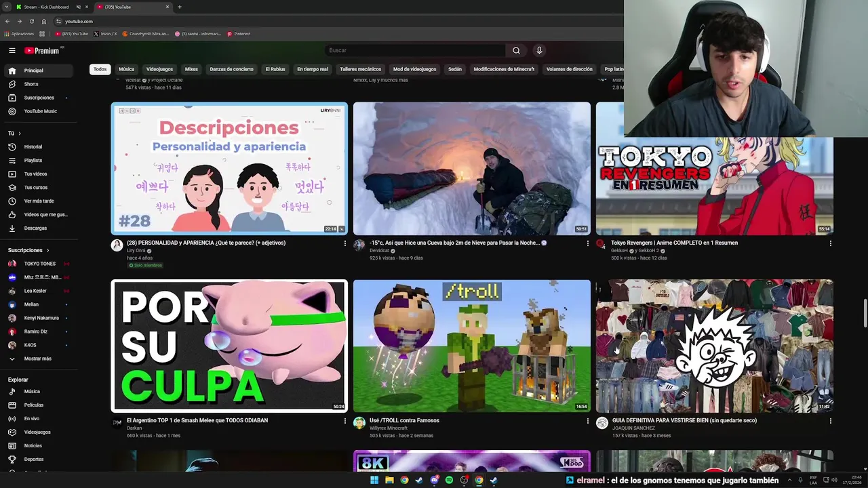Open Spotify from the Windows taskbar

point(449,480)
